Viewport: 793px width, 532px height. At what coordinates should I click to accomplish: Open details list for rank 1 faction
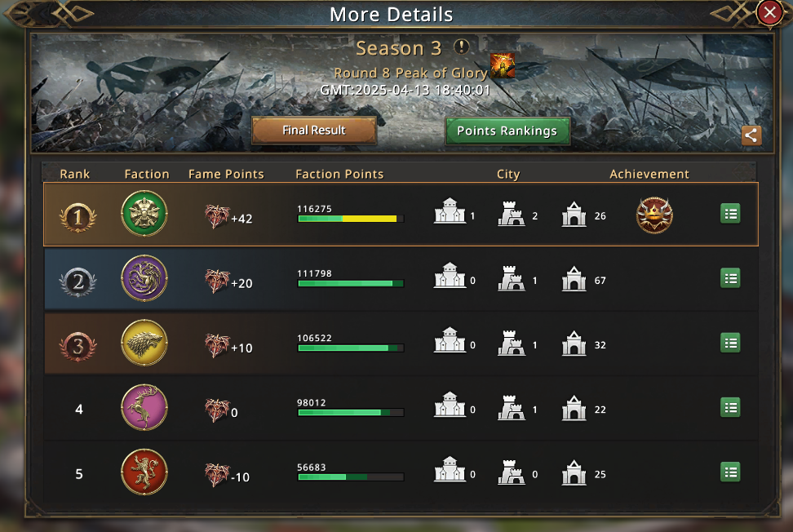tap(730, 214)
